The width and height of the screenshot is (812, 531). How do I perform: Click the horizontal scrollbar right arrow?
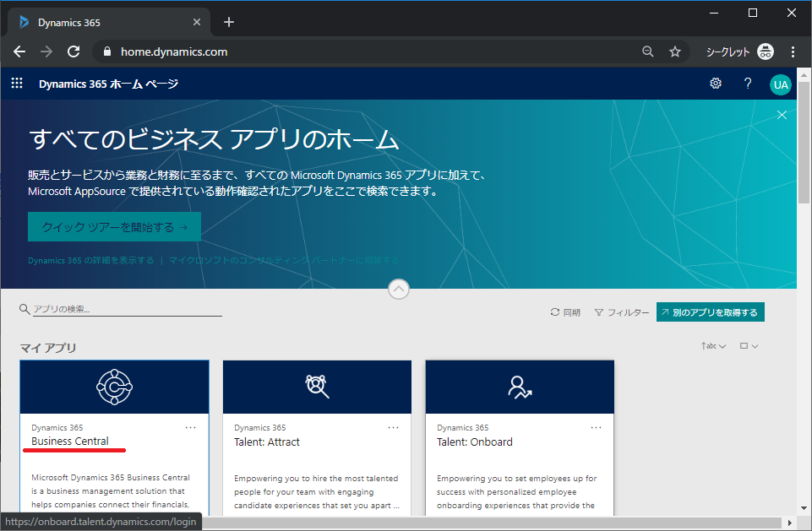click(x=790, y=523)
